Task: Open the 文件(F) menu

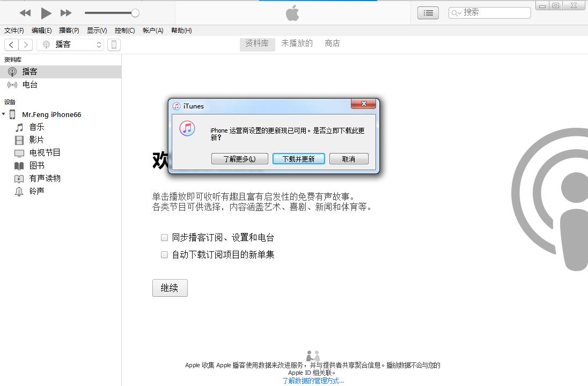Action: (14, 31)
